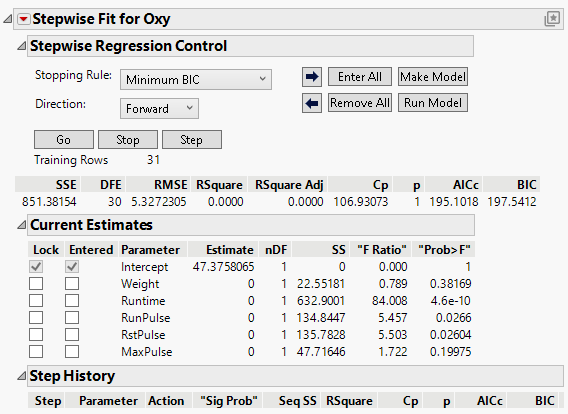The image size is (568, 414).
Task: Click the MaxPulse parameter name
Action: click(147, 352)
